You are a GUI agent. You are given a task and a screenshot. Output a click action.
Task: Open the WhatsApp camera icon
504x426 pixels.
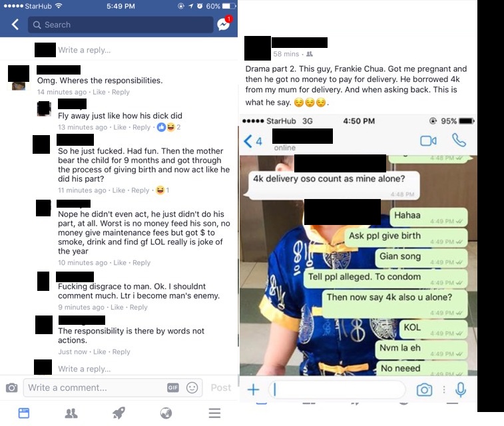(424, 389)
